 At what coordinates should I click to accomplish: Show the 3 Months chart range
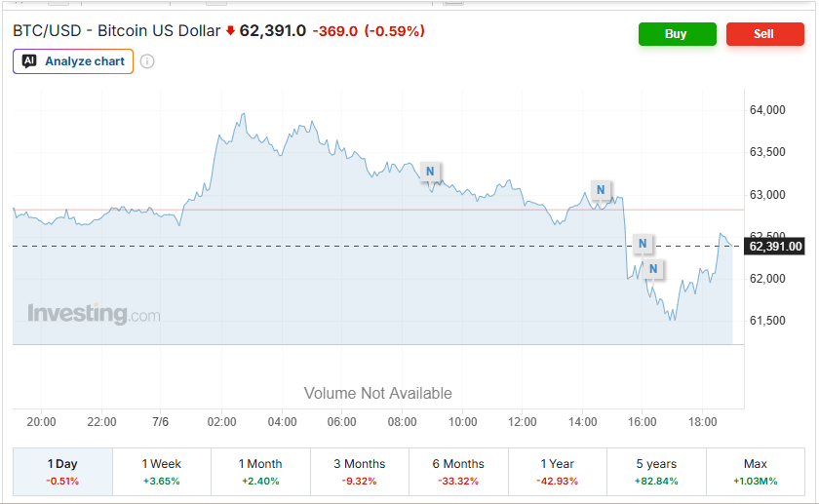click(x=360, y=472)
